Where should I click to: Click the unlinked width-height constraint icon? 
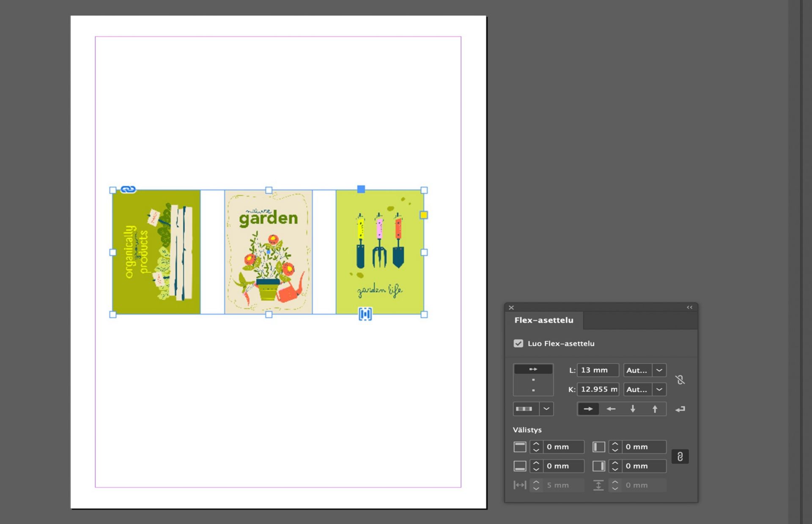point(680,380)
